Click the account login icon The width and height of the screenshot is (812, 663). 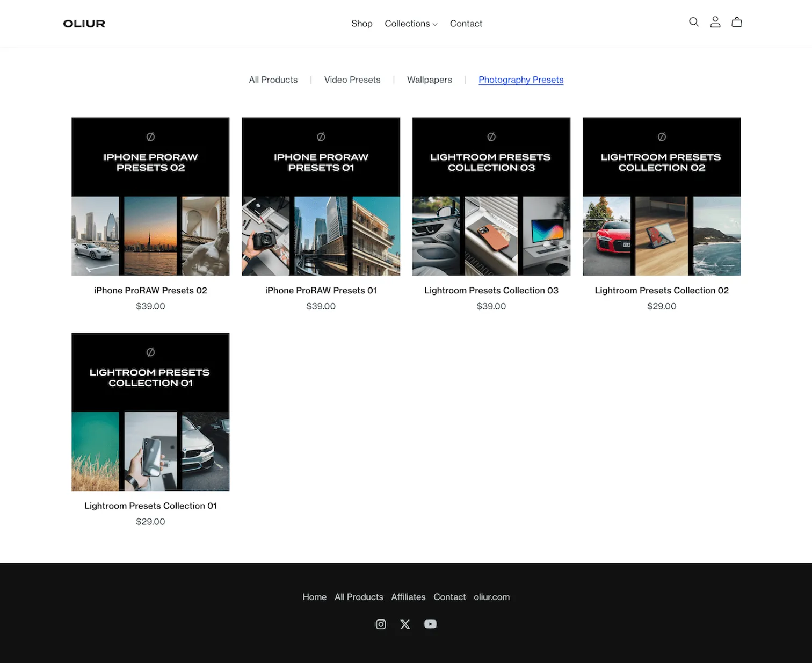(x=715, y=22)
